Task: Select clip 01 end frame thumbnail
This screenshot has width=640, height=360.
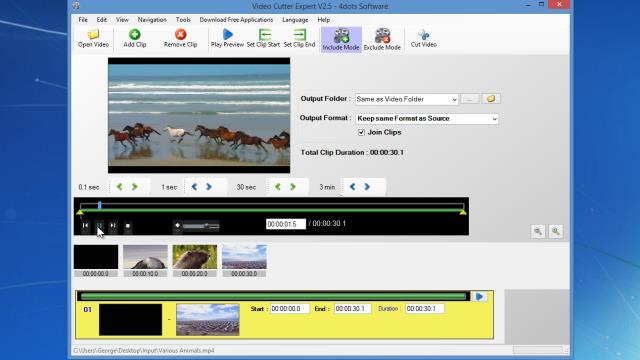Action: [208, 320]
